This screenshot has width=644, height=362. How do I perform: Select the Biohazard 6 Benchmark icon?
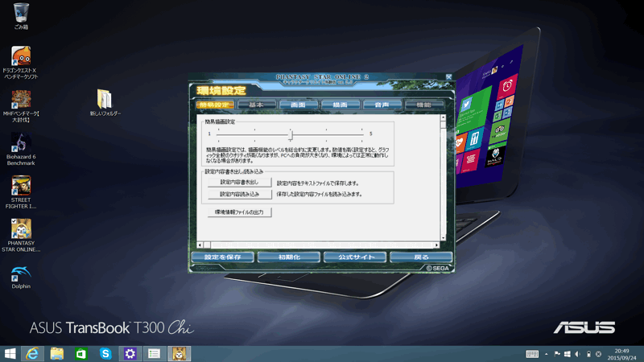21,142
